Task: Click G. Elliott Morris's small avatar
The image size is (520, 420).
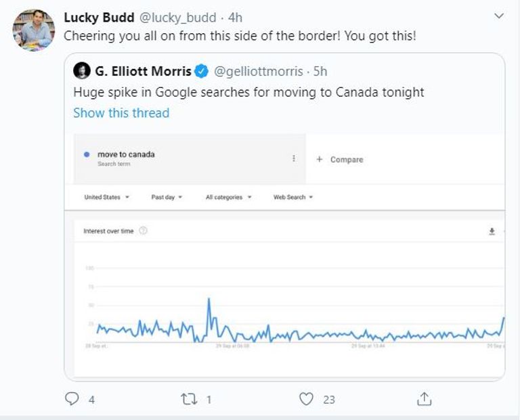Action: (x=81, y=71)
